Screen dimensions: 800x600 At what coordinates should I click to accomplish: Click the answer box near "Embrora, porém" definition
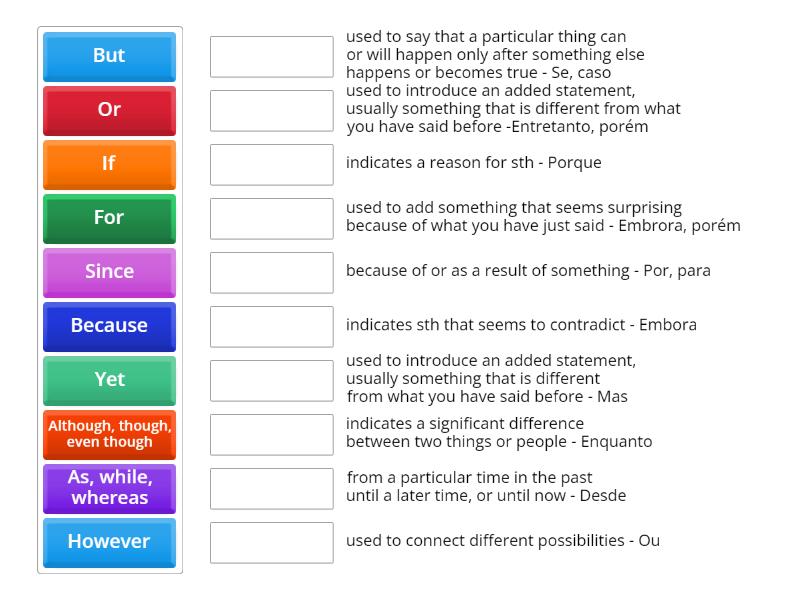[271, 217]
